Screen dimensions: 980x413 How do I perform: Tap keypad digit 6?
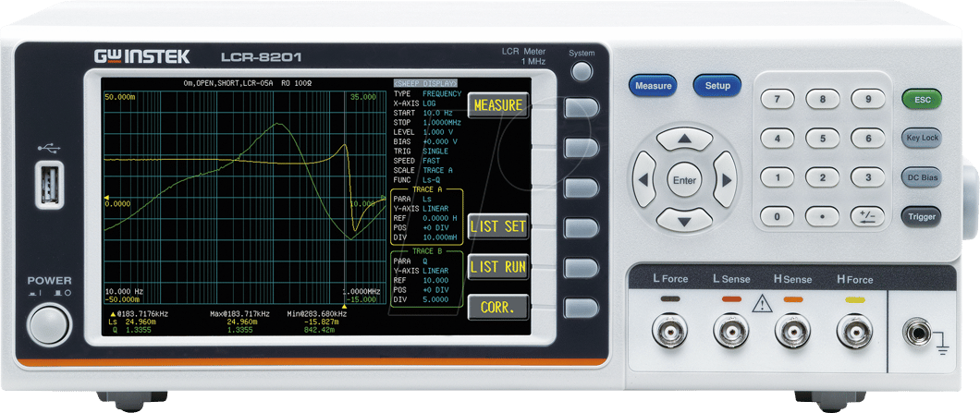click(868, 138)
